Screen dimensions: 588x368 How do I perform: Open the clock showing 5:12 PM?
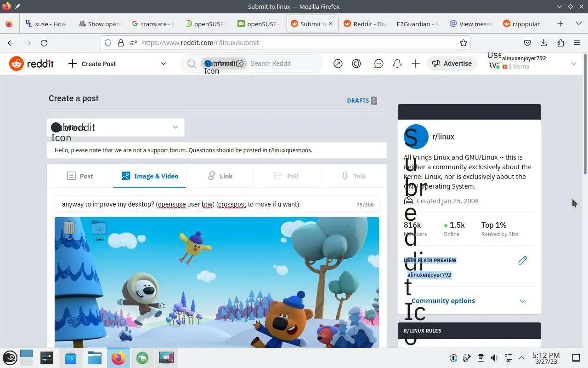(x=546, y=358)
